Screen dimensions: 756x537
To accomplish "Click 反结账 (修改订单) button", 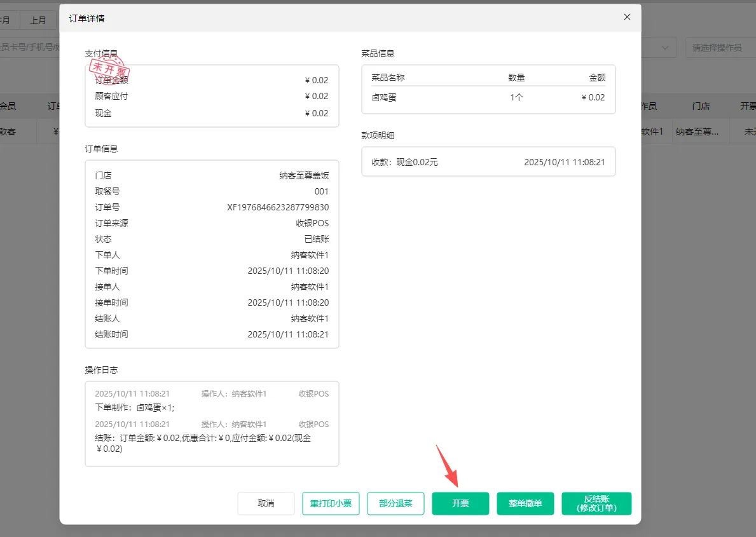I will click(596, 503).
